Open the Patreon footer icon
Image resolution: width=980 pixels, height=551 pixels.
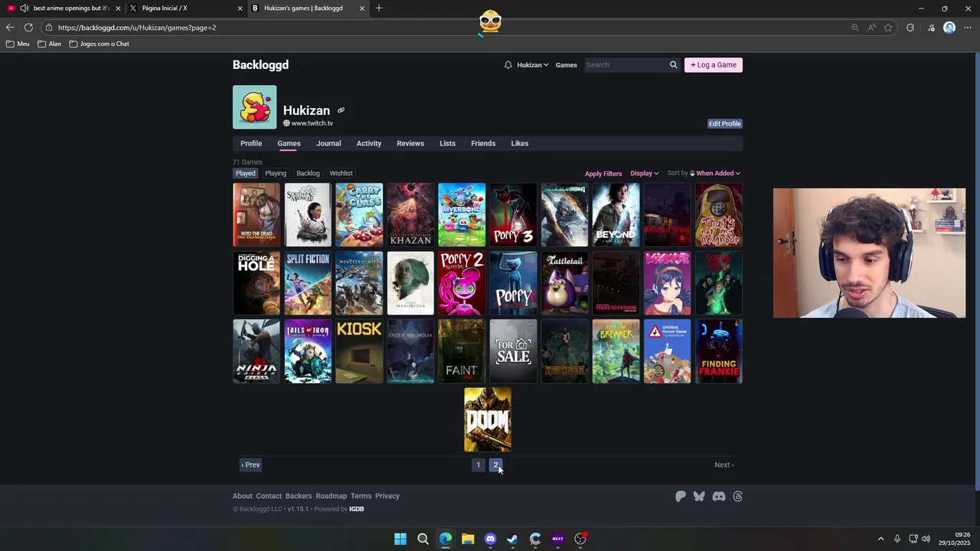681,497
